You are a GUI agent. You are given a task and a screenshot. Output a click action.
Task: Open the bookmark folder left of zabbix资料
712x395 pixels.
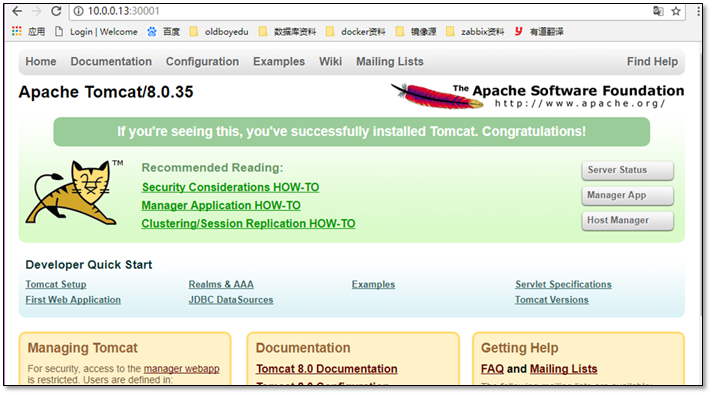pos(416,31)
